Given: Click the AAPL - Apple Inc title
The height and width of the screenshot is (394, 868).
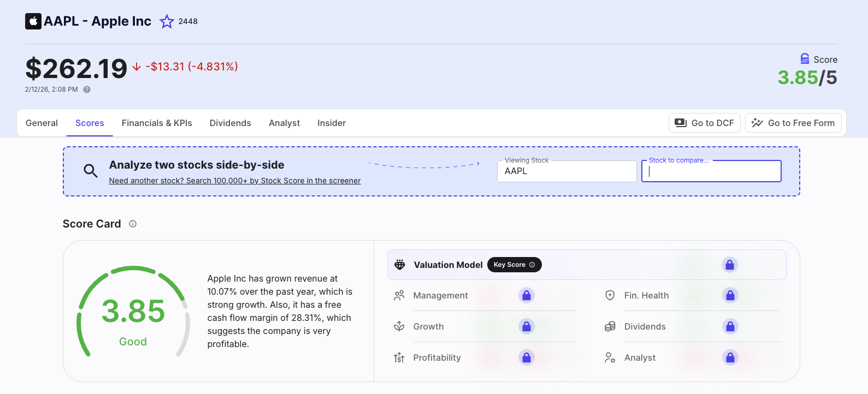Looking at the screenshot, I should tap(98, 21).
